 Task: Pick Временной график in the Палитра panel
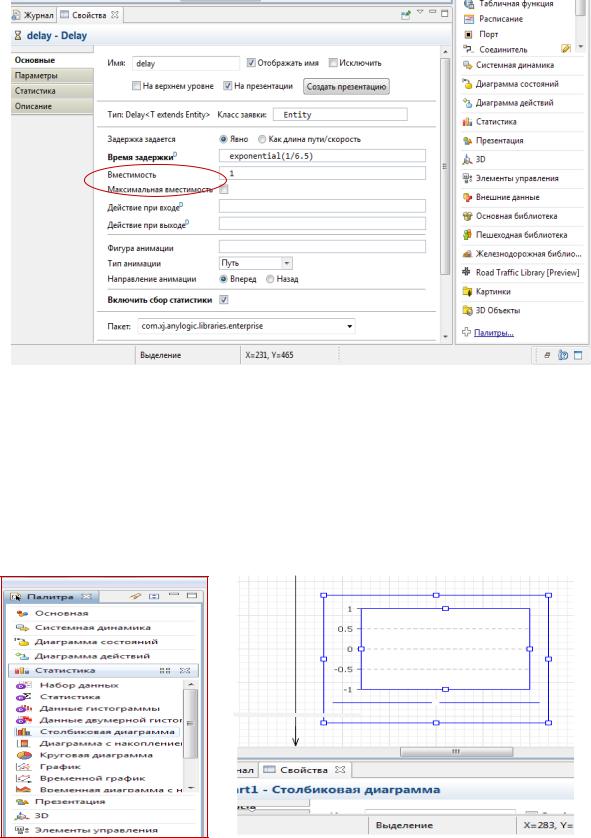pos(92,778)
